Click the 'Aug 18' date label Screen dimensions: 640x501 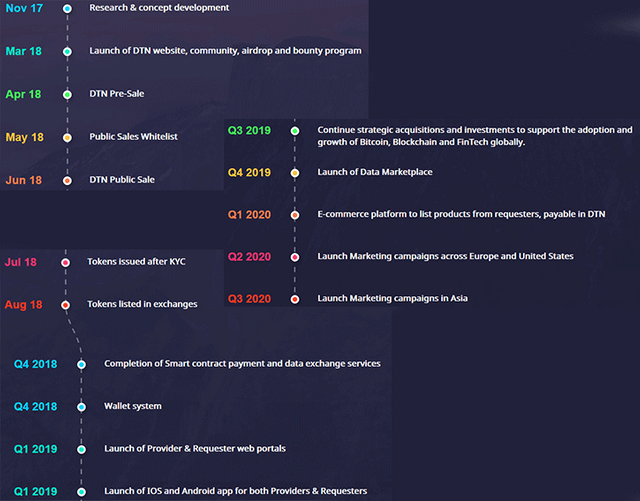pos(23,305)
